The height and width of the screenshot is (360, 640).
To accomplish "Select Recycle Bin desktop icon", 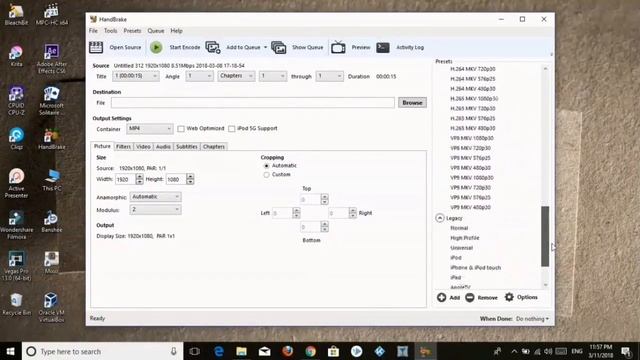I will [x=16, y=304].
